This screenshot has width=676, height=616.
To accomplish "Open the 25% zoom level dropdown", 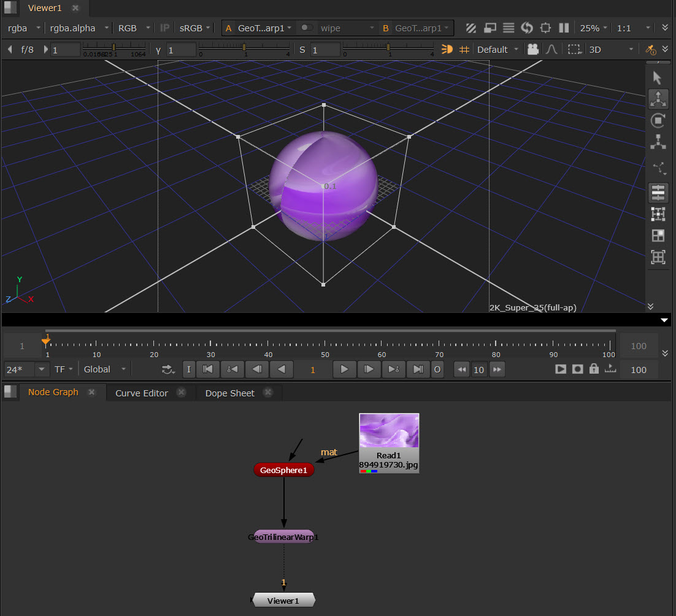I will pos(594,28).
